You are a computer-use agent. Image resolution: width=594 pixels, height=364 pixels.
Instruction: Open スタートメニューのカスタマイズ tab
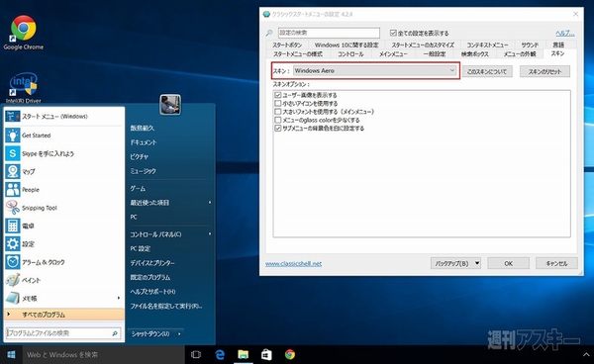(x=423, y=45)
